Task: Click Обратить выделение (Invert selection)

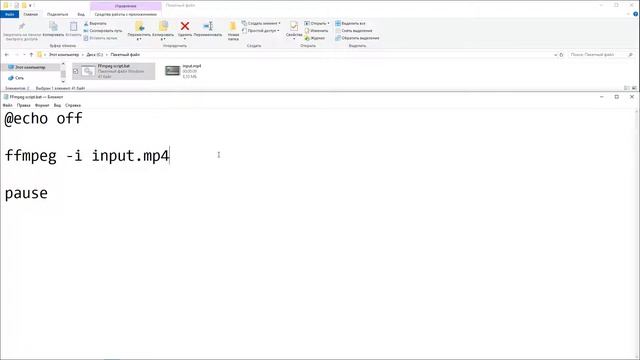Action: point(357,38)
